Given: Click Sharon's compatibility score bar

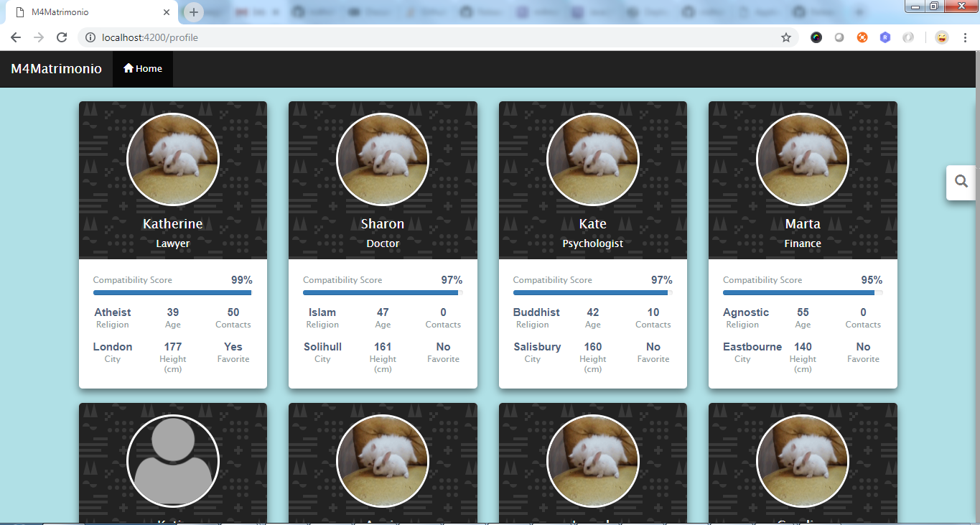Looking at the screenshot, I should coord(383,293).
